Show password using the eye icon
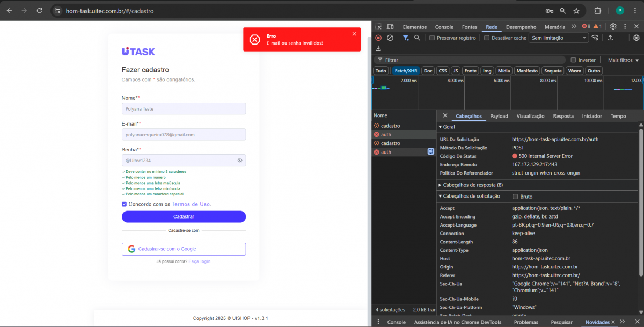The width and height of the screenshot is (644, 327). pyautogui.click(x=240, y=161)
